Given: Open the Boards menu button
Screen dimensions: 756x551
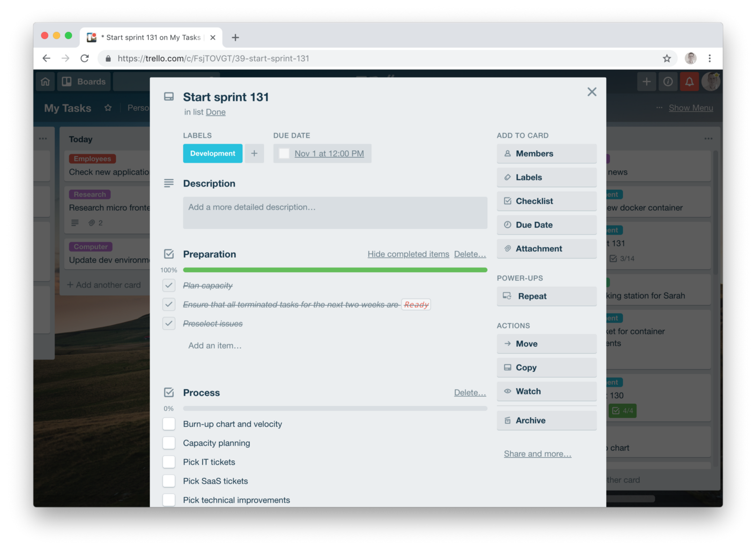Looking at the screenshot, I should 84,82.
